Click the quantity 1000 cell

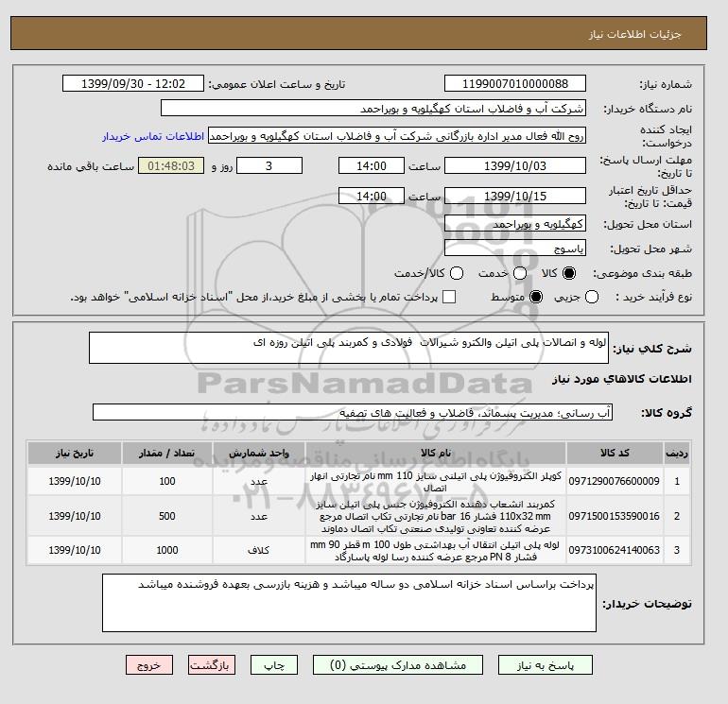[167, 550]
